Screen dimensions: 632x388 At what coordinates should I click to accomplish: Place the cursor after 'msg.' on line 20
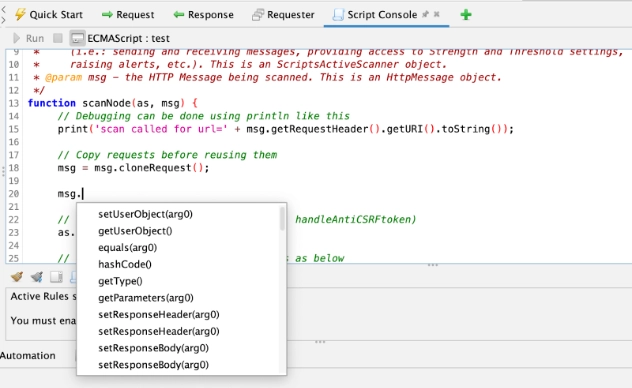82,194
